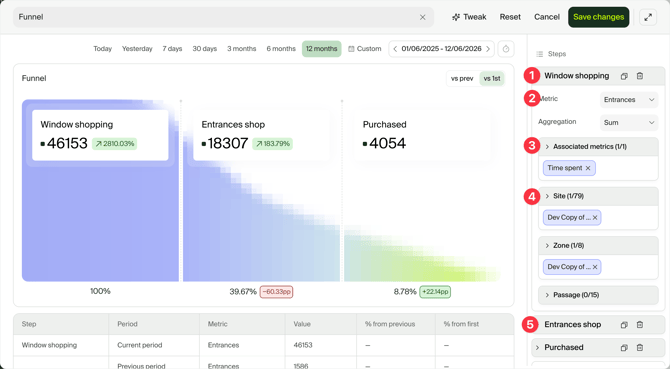
Task: Click the clock icon beside date range
Action: click(506, 49)
